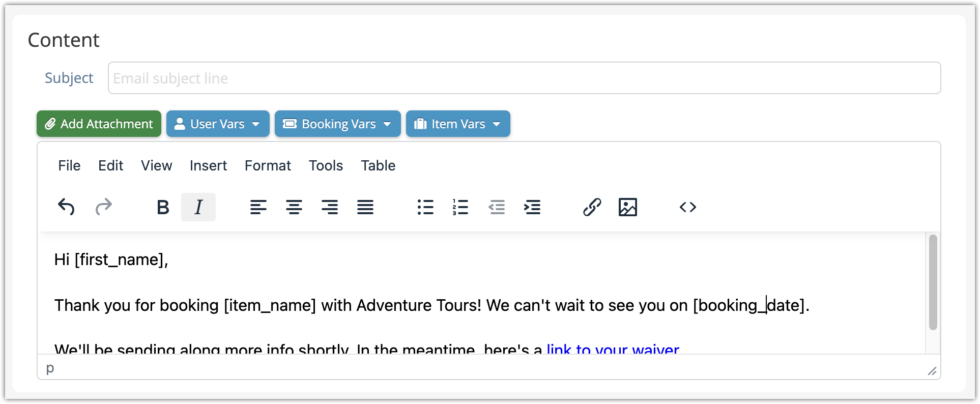The image size is (980, 404).
Task: Expand Item Vars dropdown
Action: click(x=458, y=124)
